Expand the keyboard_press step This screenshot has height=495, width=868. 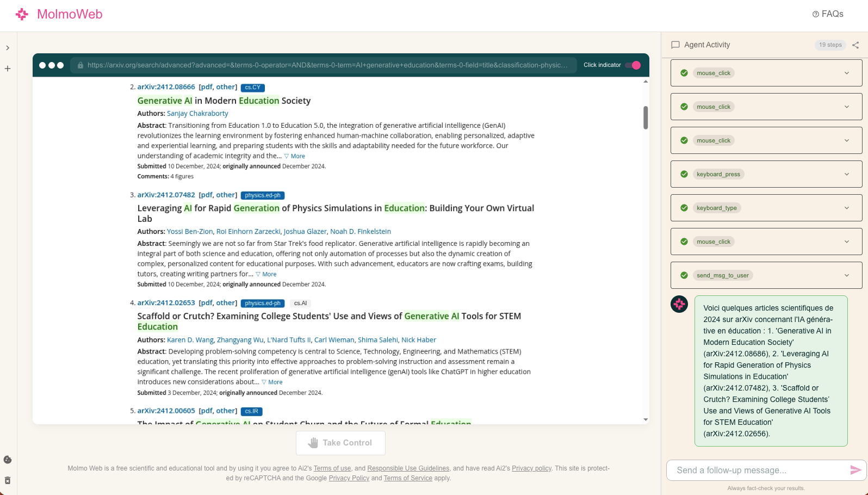coord(846,174)
